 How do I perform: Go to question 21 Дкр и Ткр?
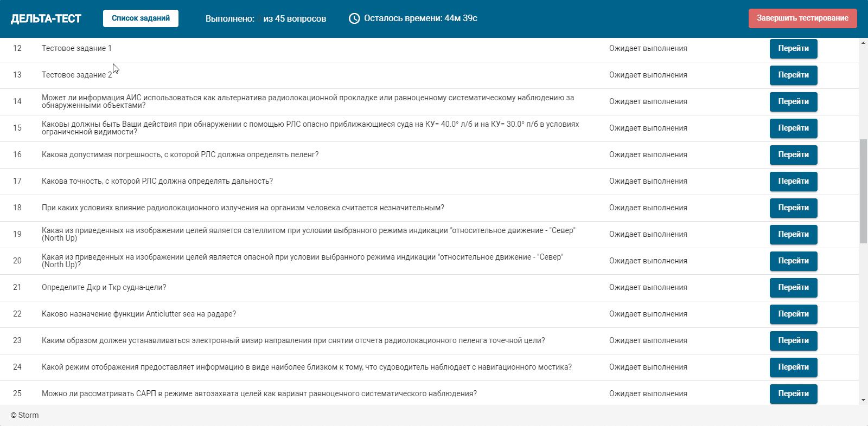pyautogui.click(x=793, y=288)
